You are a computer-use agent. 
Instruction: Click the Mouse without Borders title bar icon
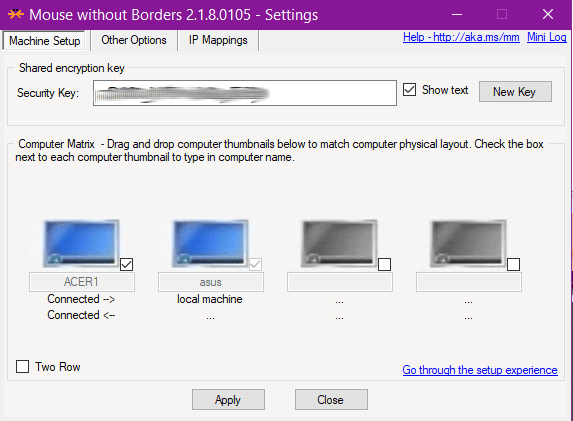pos(16,15)
